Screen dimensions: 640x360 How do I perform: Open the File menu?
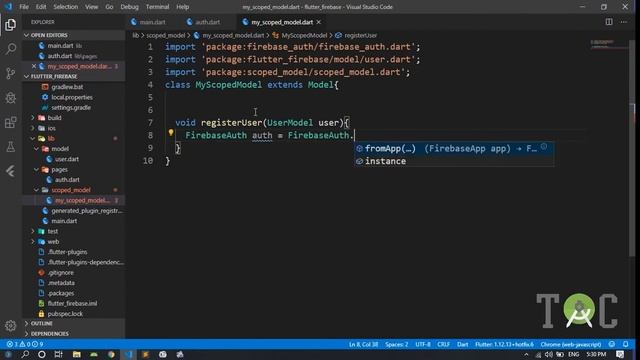(24, 7)
